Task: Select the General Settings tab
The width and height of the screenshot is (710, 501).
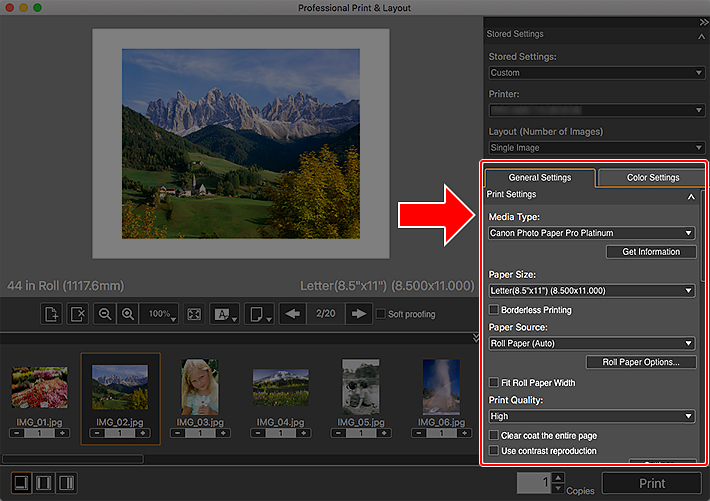Action: pos(540,178)
